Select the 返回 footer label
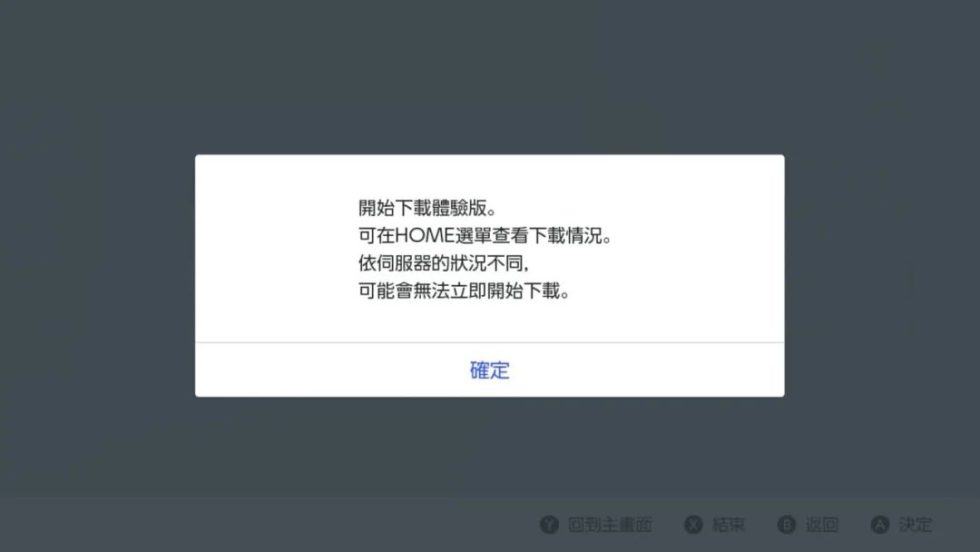The image size is (980, 552). tap(822, 525)
